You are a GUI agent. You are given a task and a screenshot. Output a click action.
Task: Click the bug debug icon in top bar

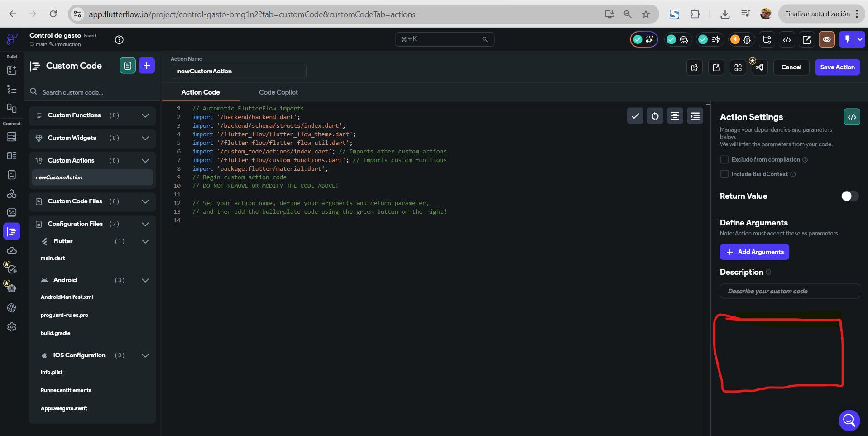tap(747, 40)
